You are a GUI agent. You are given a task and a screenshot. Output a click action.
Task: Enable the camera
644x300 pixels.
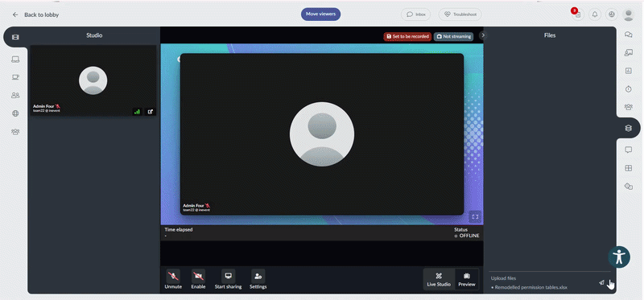198,279
